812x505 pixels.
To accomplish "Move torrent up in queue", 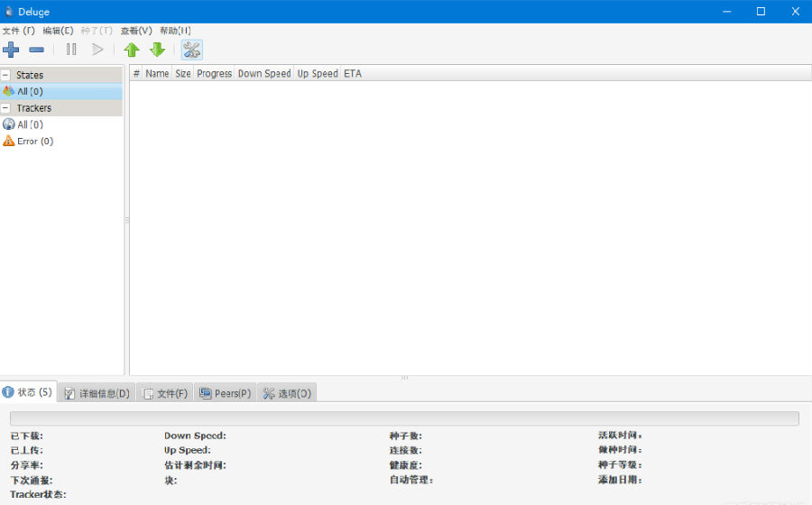I will click(132, 50).
